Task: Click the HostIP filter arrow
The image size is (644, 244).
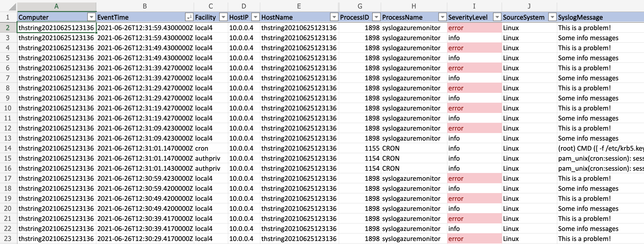Action: [x=256, y=17]
